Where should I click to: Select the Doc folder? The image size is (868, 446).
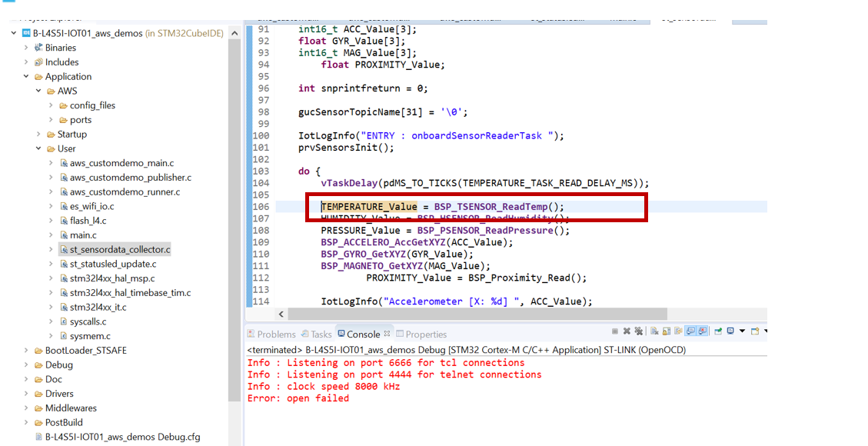click(53, 379)
